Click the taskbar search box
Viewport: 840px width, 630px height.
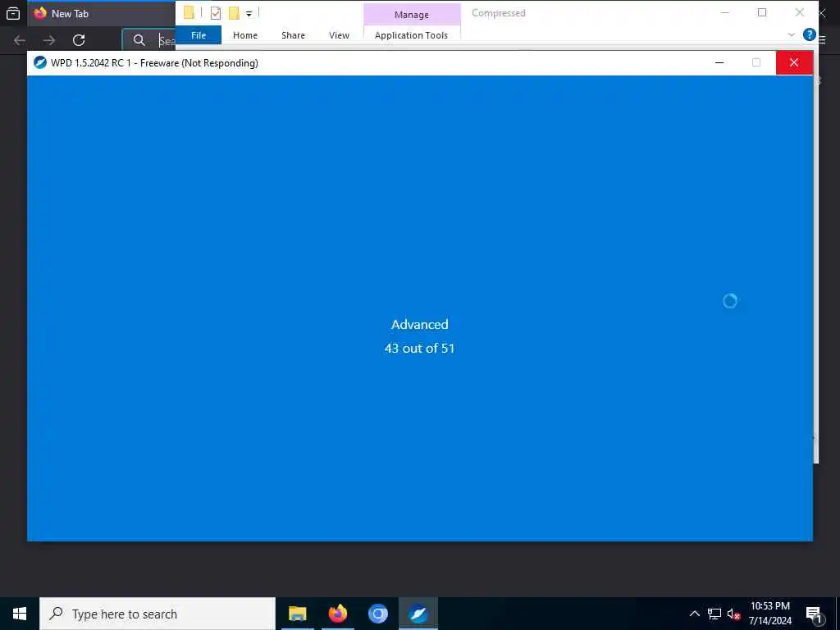pyautogui.click(x=157, y=614)
